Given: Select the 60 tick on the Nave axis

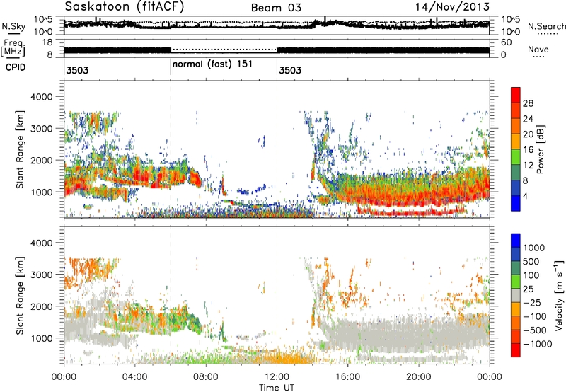Looking at the screenshot, I should coord(507,42).
